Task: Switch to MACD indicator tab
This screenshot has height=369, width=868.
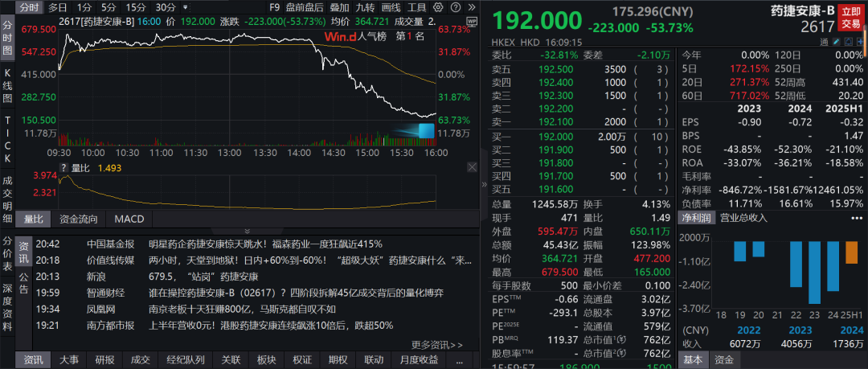Action: [129, 219]
